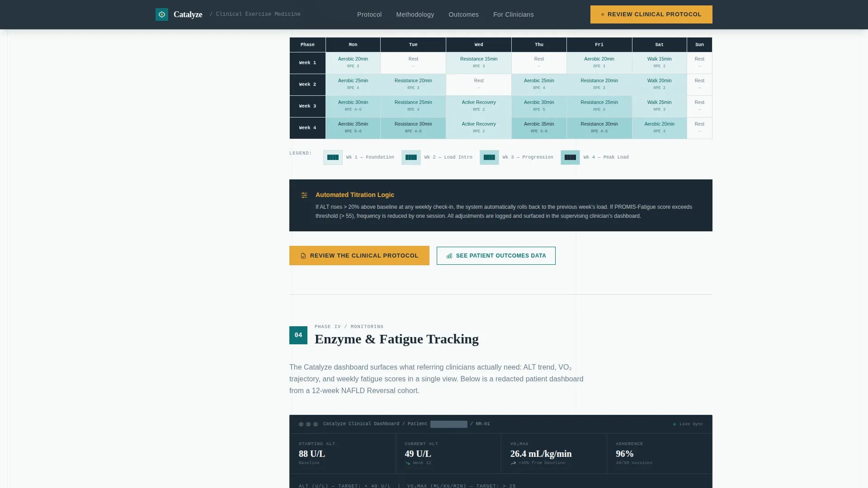Open the For Clinicians nav item
The width and height of the screenshot is (868, 488).
point(513,14)
